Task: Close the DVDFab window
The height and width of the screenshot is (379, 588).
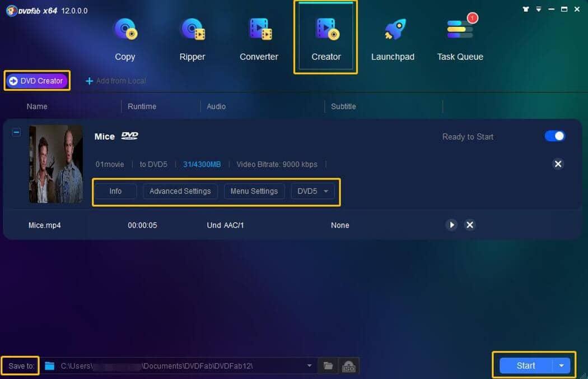Action: pos(577,10)
